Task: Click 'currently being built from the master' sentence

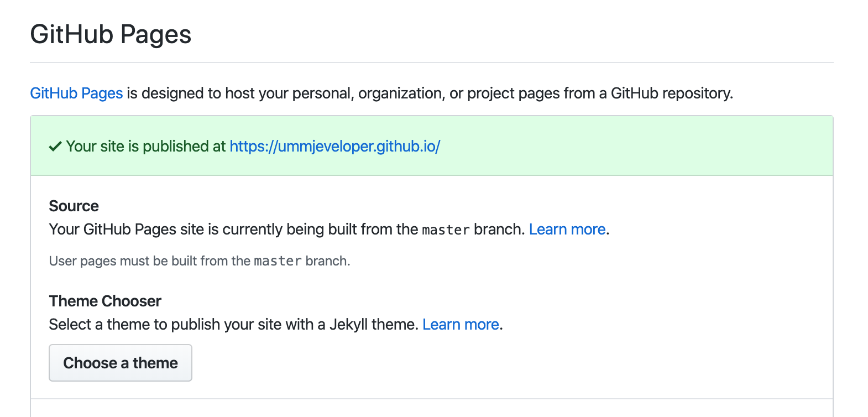Action: tap(286, 229)
